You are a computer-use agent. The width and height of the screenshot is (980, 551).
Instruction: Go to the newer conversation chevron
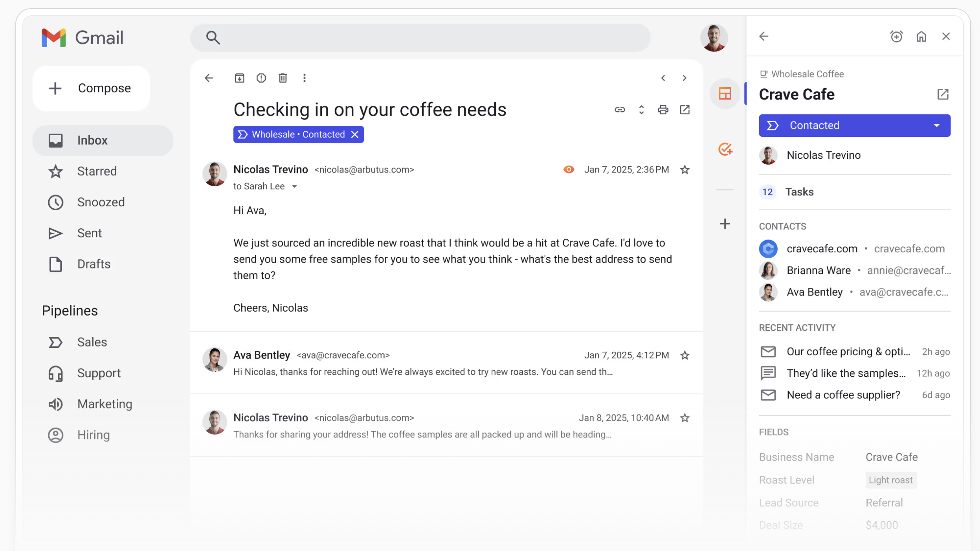tap(663, 78)
